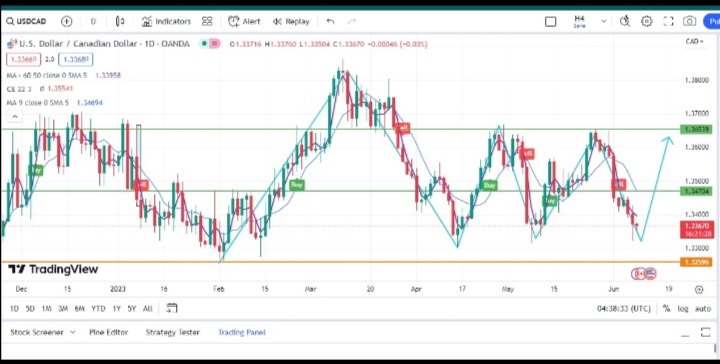The image size is (720, 364).
Task: Set range to 5Y
Action: [132, 309]
